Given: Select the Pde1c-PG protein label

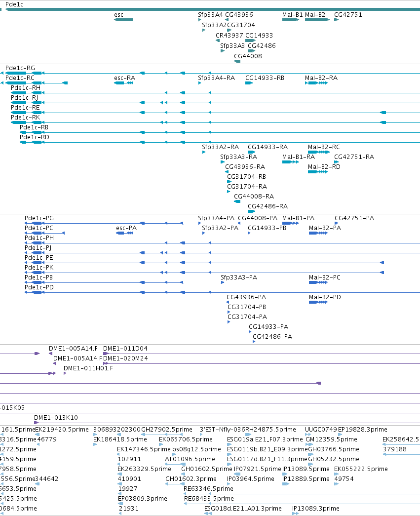Looking at the screenshot, I should 39,218.
